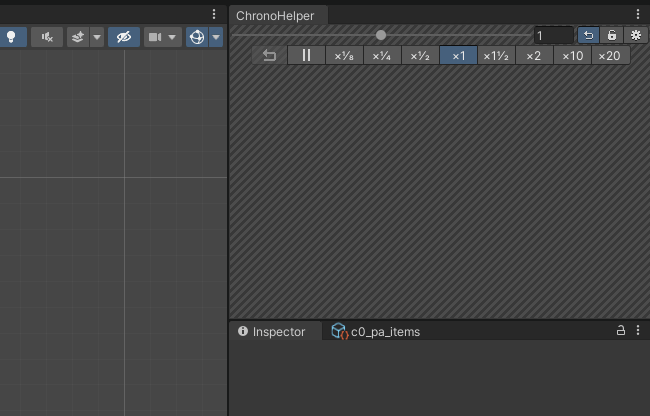Open gizmos dropdown arrow

tap(216, 37)
